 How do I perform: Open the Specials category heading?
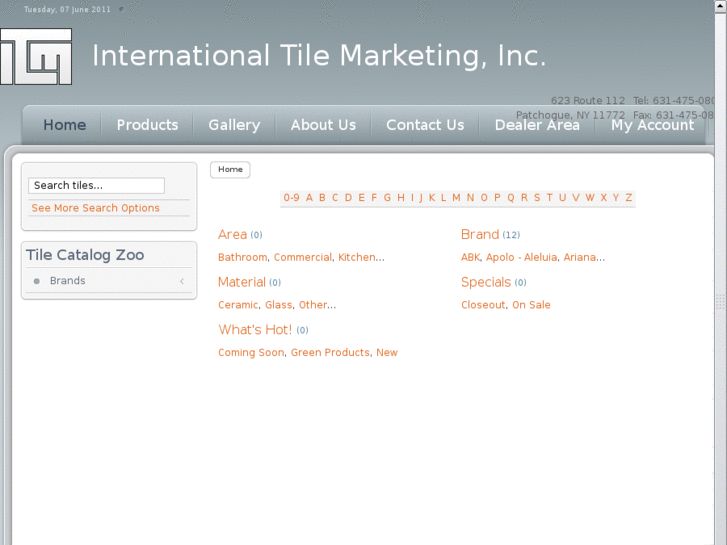coord(486,282)
